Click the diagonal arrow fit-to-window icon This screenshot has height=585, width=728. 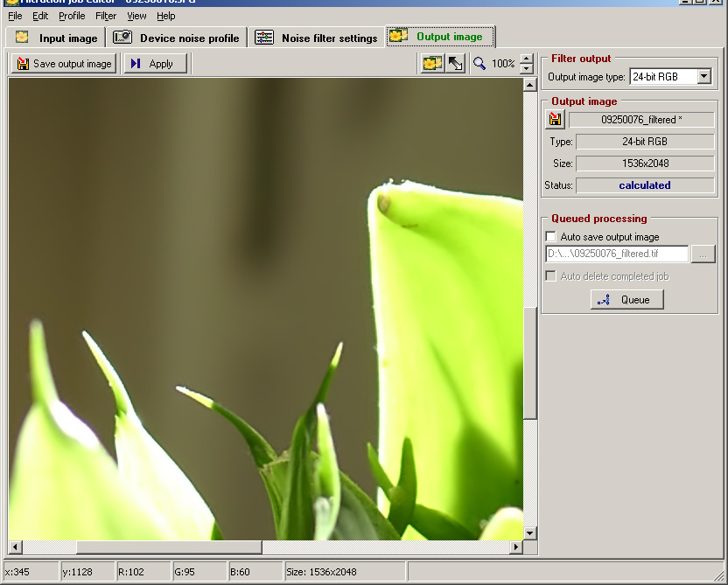click(x=456, y=64)
